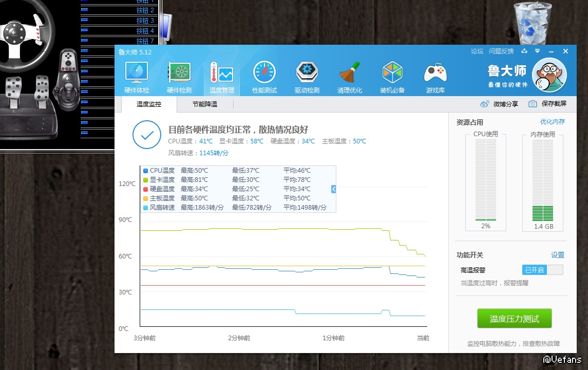The image size is (588, 370).
Task: Toggle the 高温报警 high temperature alarm switch
Action: 542,270
